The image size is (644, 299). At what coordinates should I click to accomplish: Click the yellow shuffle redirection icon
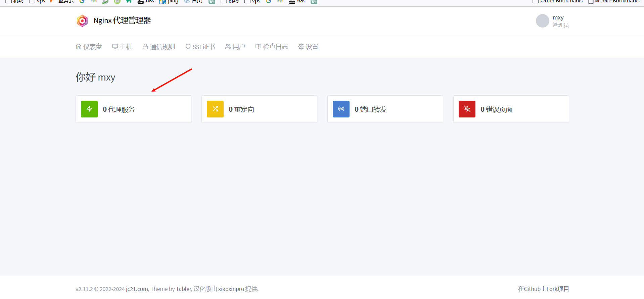pos(215,109)
